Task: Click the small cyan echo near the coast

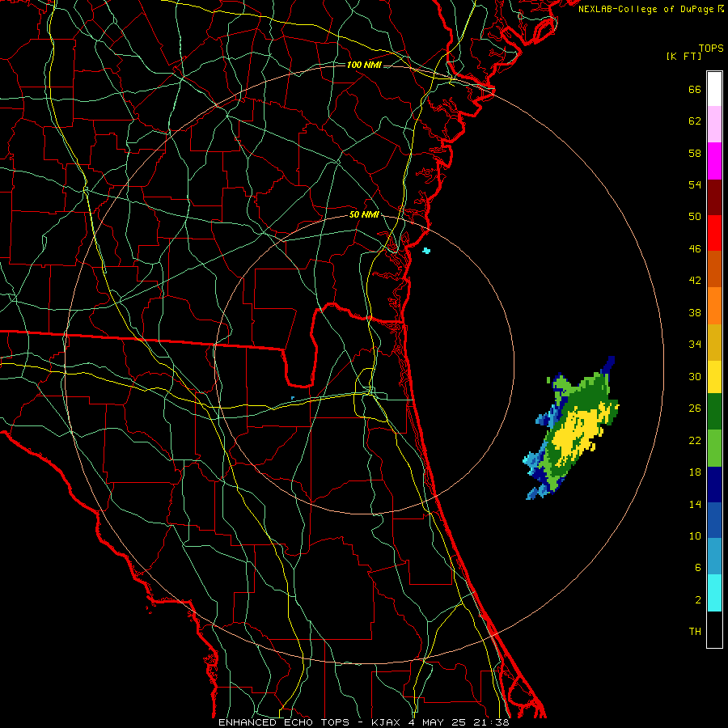Action: point(426,251)
